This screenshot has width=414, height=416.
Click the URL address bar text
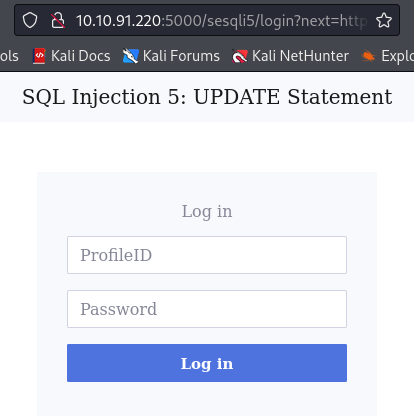221,21
